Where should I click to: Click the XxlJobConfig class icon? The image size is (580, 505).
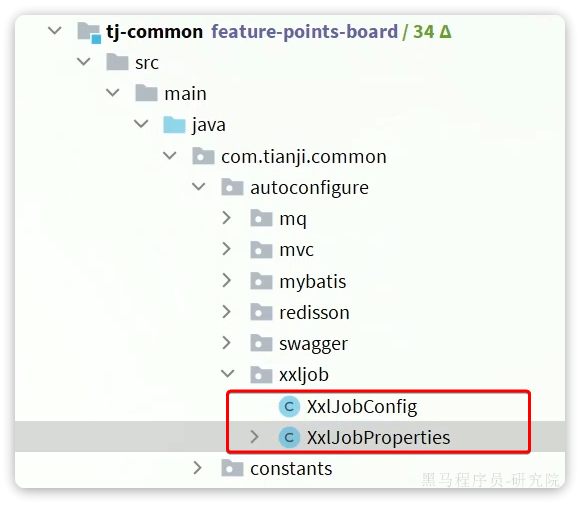coord(289,407)
